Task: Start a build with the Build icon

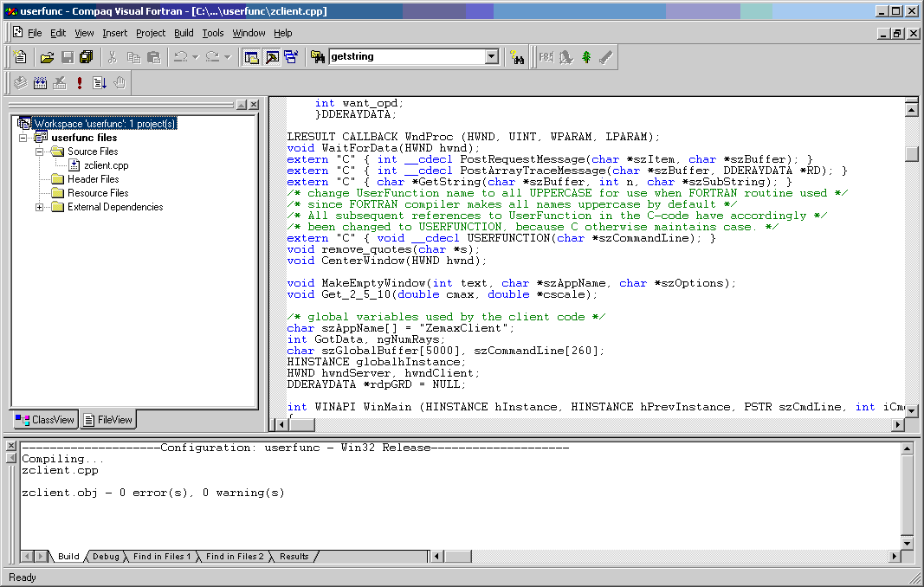Action: tap(40, 82)
